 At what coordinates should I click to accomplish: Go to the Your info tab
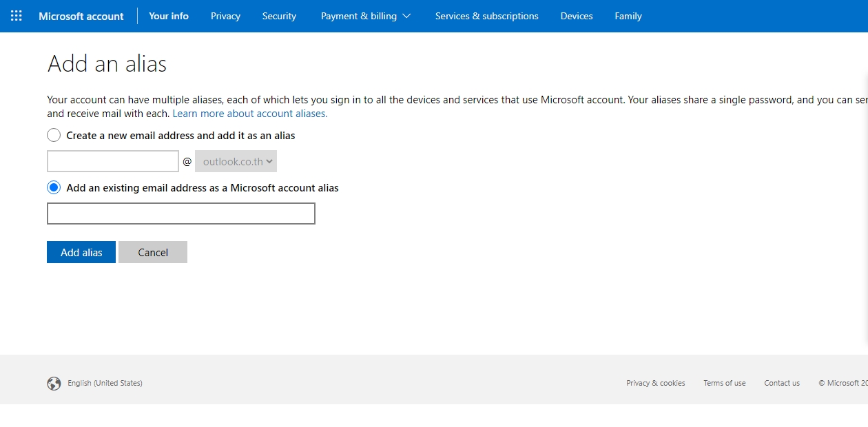pyautogui.click(x=169, y=16)
